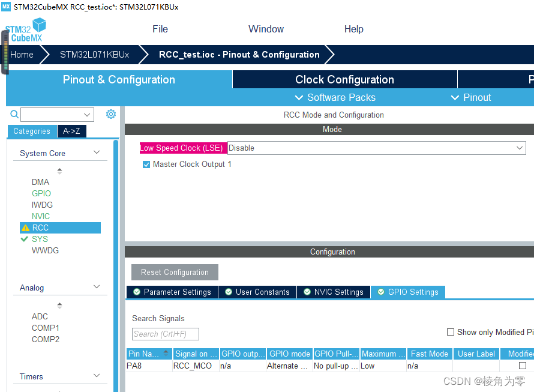Click the Search Signals input field
534x392 pixels.
(x=166, y=334)
